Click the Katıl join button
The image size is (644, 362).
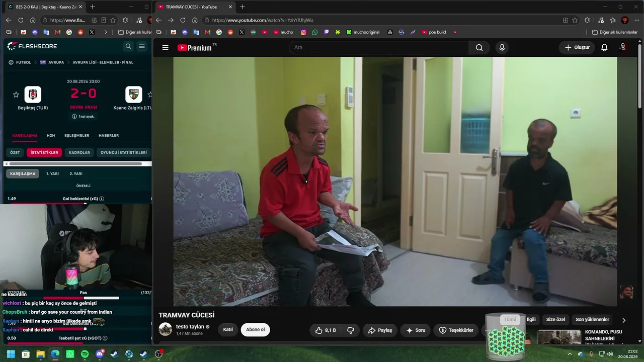(x=228, y=330)
